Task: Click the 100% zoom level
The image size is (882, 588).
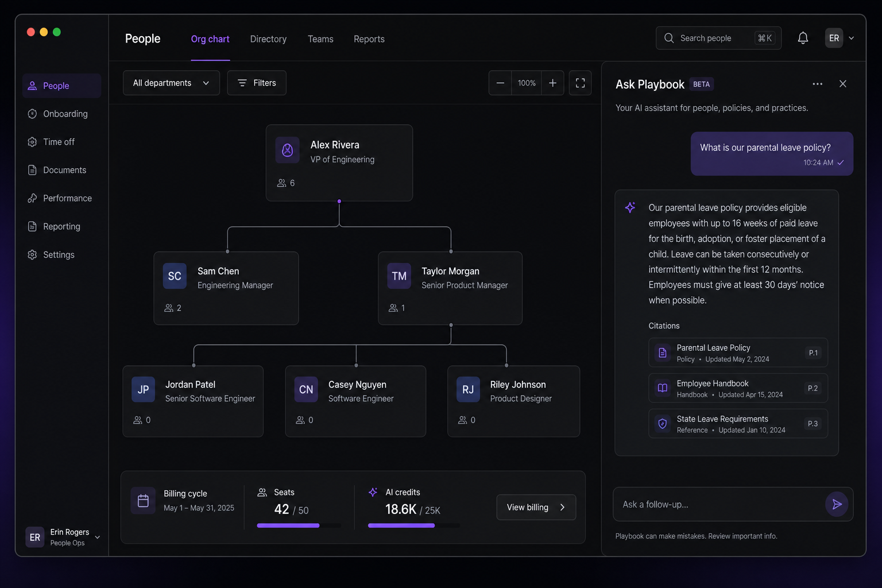Action: (x=527, y=83)
